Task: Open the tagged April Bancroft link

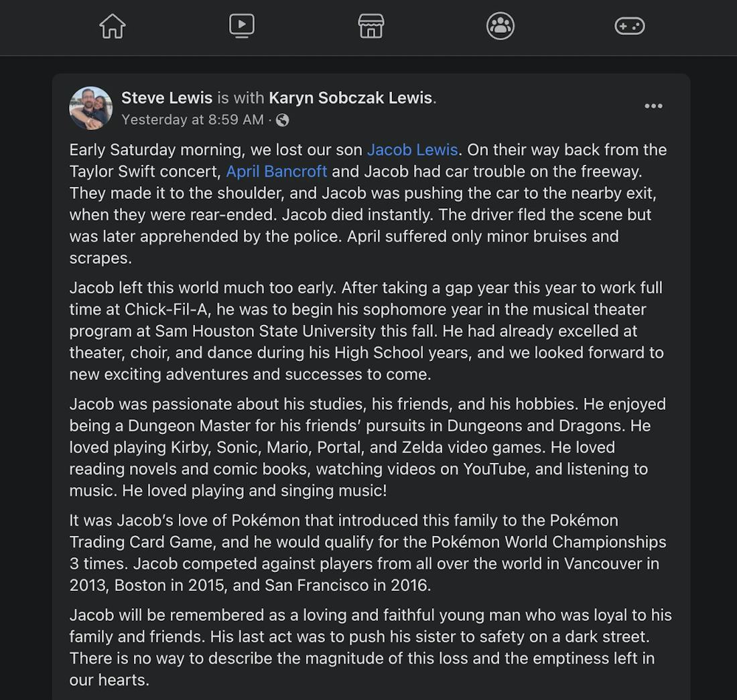Action: (x=277, y=171)
